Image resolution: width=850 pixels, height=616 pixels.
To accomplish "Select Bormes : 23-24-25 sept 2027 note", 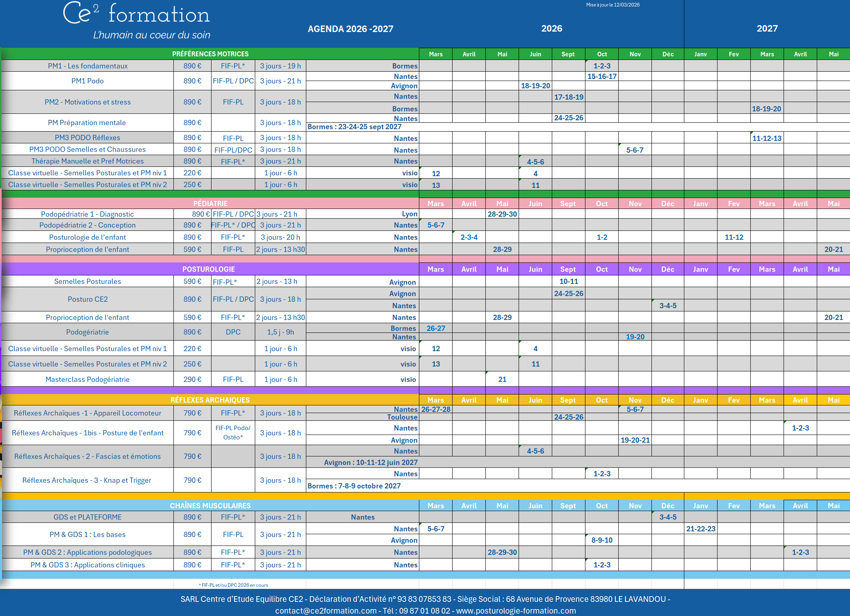I will click(354, 127).
